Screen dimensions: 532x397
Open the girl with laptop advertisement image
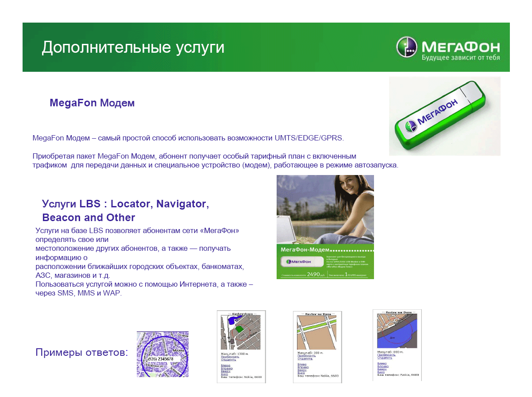[x=325, y=227]
